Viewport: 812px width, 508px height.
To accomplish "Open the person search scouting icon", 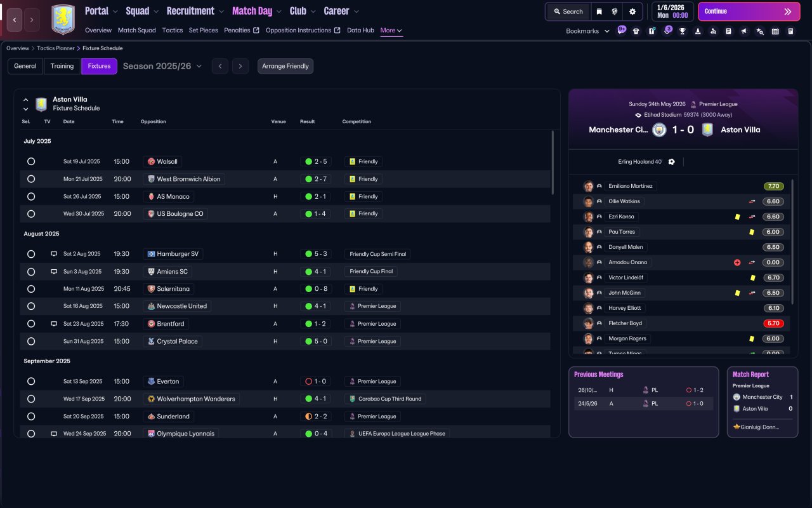I will pos(714,31).
